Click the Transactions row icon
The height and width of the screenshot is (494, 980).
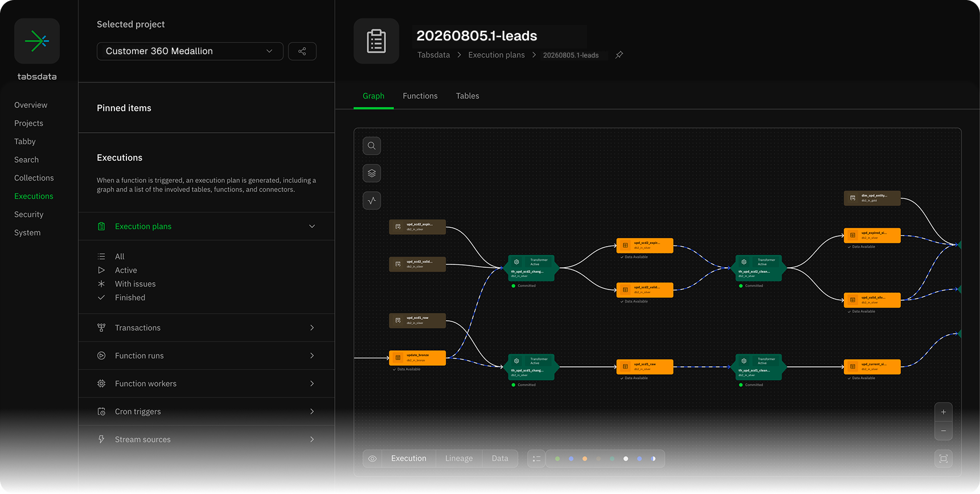[x=101, y=328]
